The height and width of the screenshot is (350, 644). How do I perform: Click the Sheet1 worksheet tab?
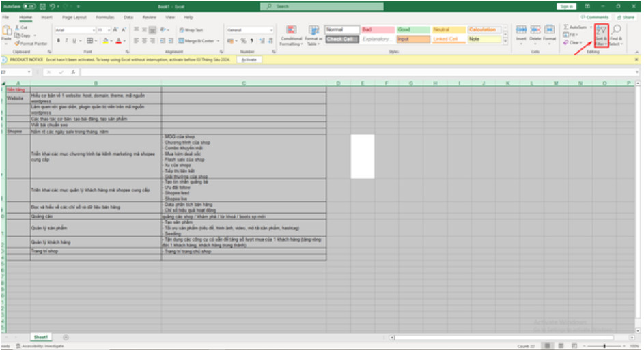click(x=42, y=337)
